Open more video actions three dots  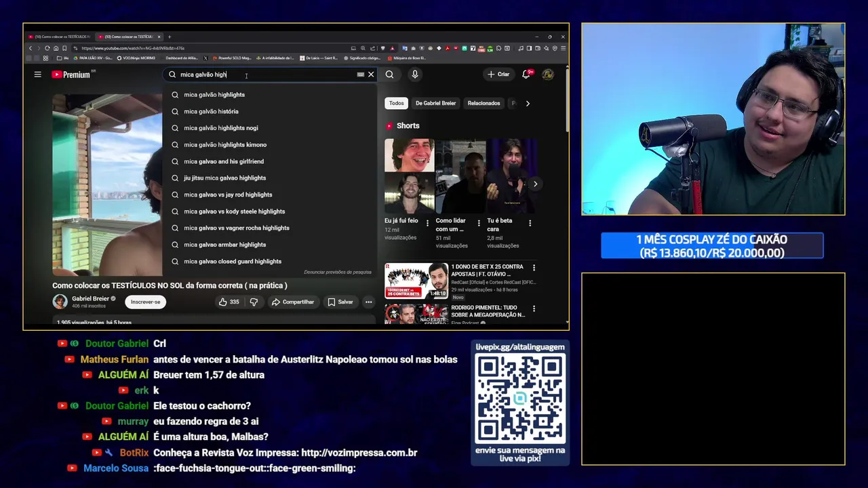pos(368,302)
